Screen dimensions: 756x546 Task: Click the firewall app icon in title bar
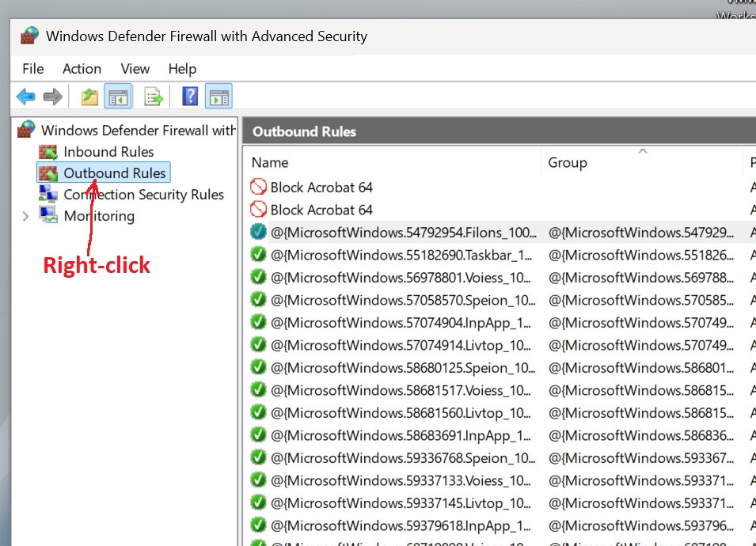29,36
